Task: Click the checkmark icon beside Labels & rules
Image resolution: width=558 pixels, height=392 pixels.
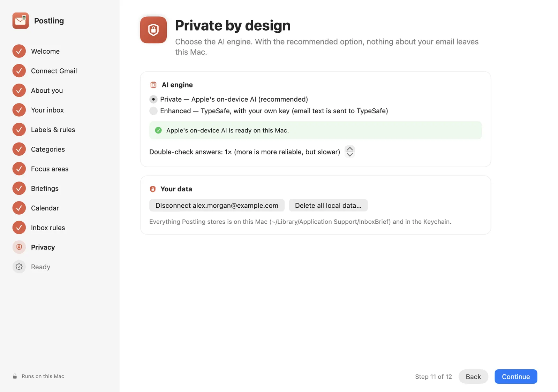Action: pos(19,130)
